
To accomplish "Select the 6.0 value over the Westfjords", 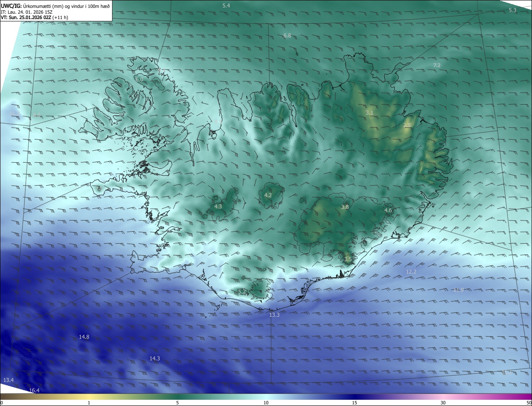I will click(x=139, y=79).
